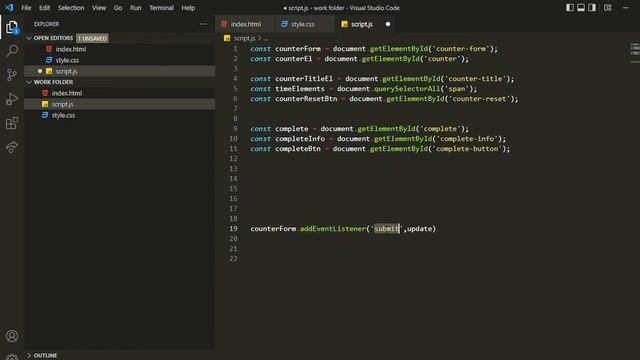640x360 pixels.
Task: Click 'complete-button' string on line 11
Action: (467, 149)
